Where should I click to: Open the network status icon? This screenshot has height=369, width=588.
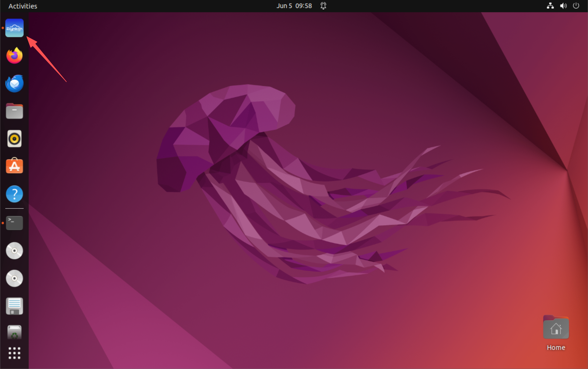[x=550, y=6]
